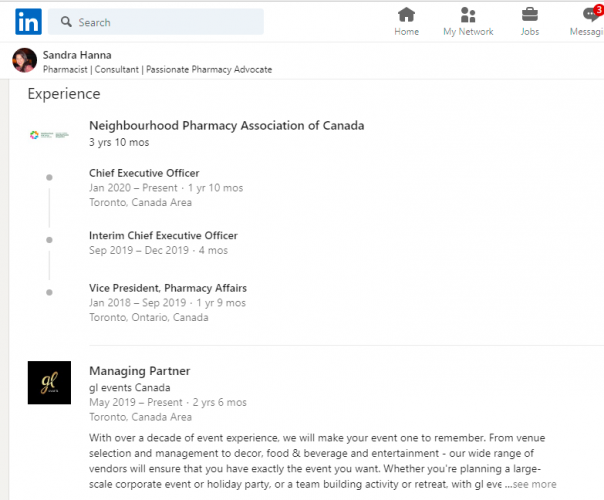Click the Sandra Hanna name link
Screen dimensions: 604x500
click(x=77, y=55)
